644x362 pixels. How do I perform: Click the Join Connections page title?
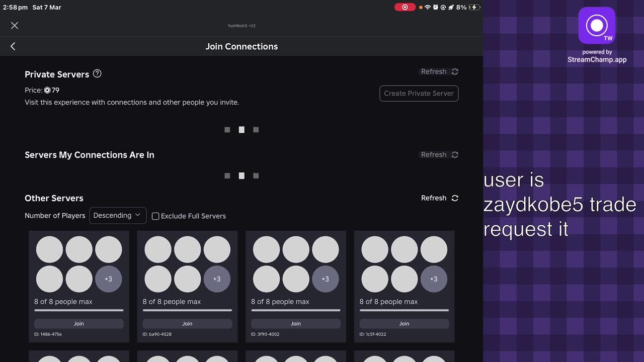click(x=242, y=46)
